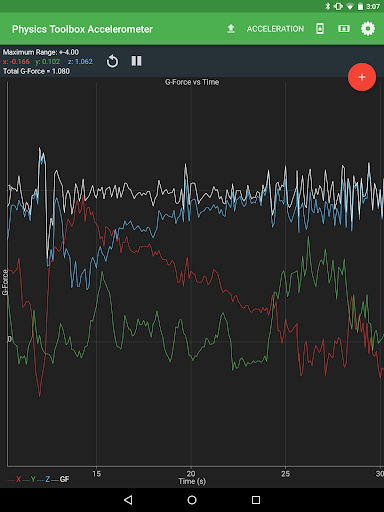
Task: Toggle the green Y series in legend
Action: [x=29, y=479]
